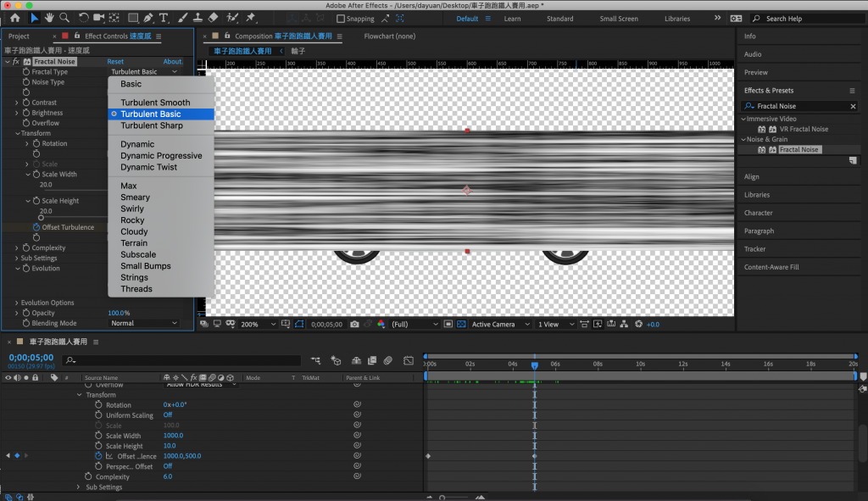Toggle Scale Width stopwatch in timeline
868x501 pixels.
coord(98,436)
